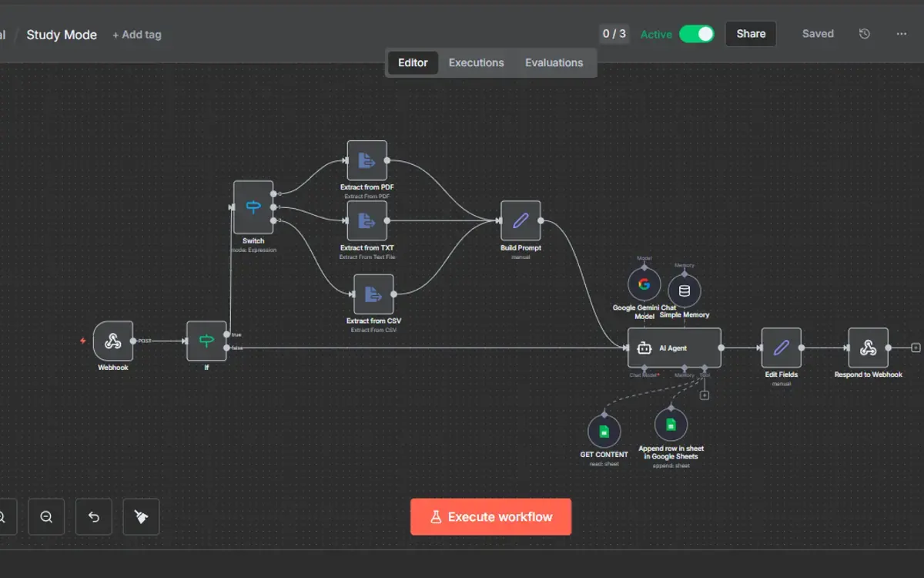Add node after Respond to Webhook

click(915, 348)
